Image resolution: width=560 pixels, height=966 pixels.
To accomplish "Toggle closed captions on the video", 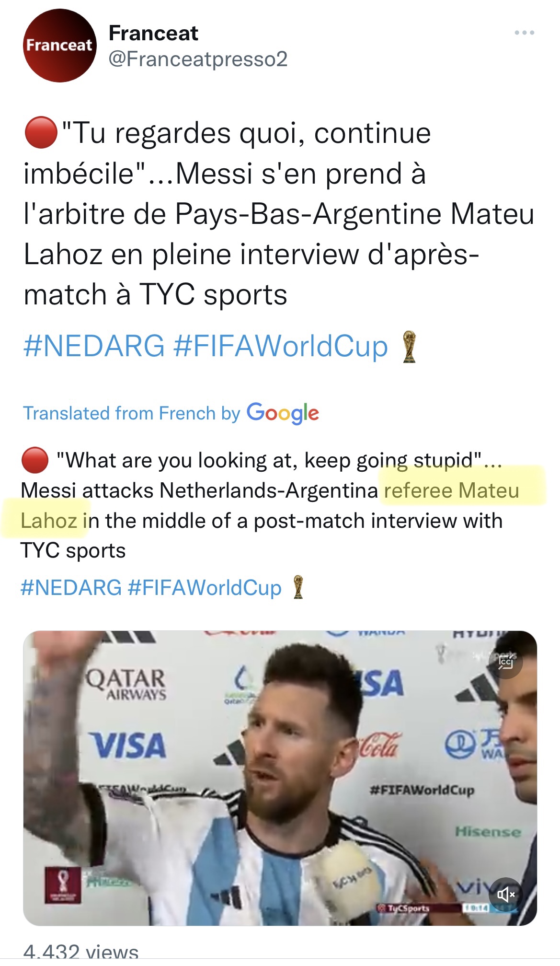I will point(505,662).
